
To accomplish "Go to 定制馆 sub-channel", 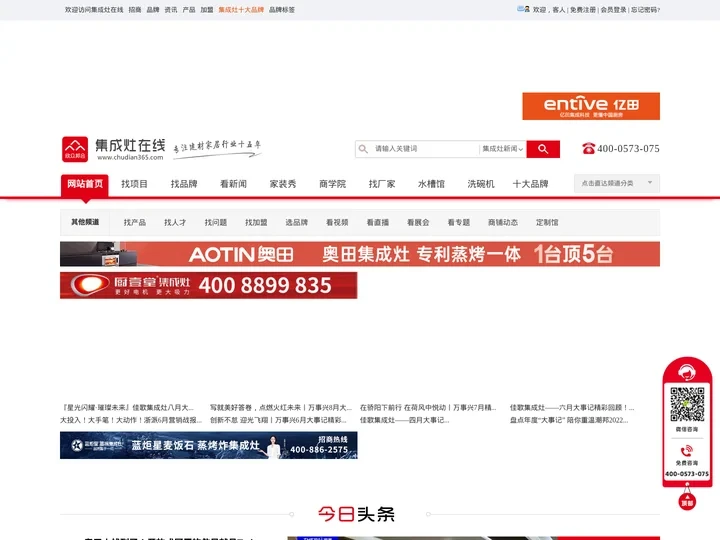I will coord(547,222).
